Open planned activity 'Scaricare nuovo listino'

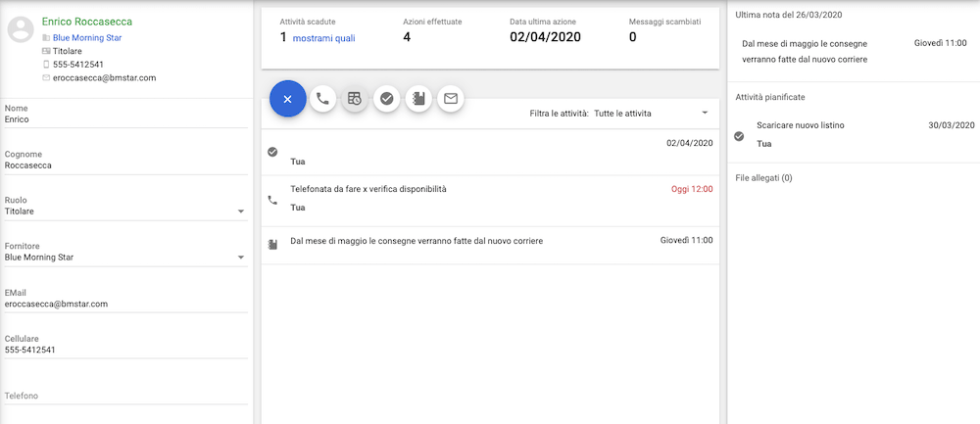pyautogui.click(x=800, y=125)
